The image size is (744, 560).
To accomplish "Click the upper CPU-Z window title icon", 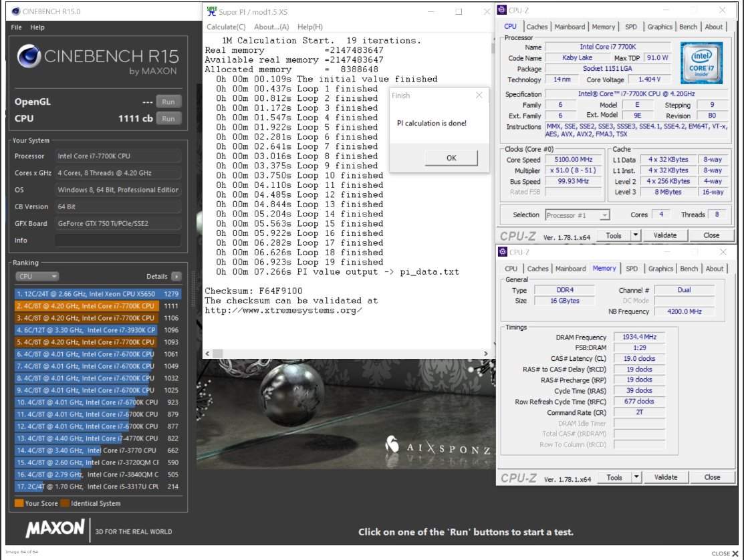I will [x=502, y=10].
